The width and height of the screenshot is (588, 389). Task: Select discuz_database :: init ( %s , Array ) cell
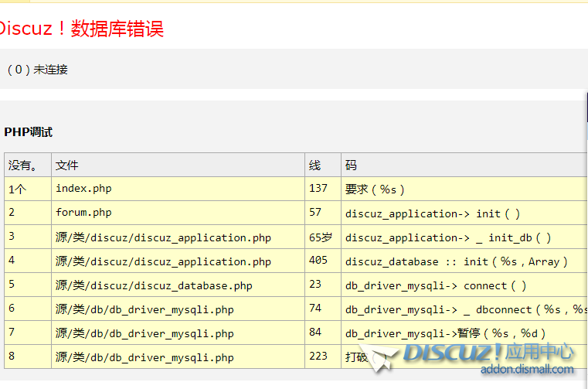click(456, 261)
